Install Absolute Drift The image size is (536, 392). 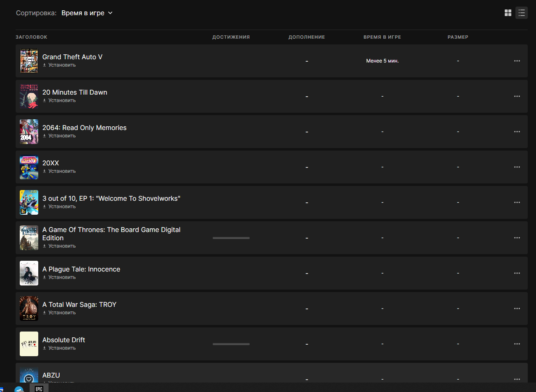point(59,348)
